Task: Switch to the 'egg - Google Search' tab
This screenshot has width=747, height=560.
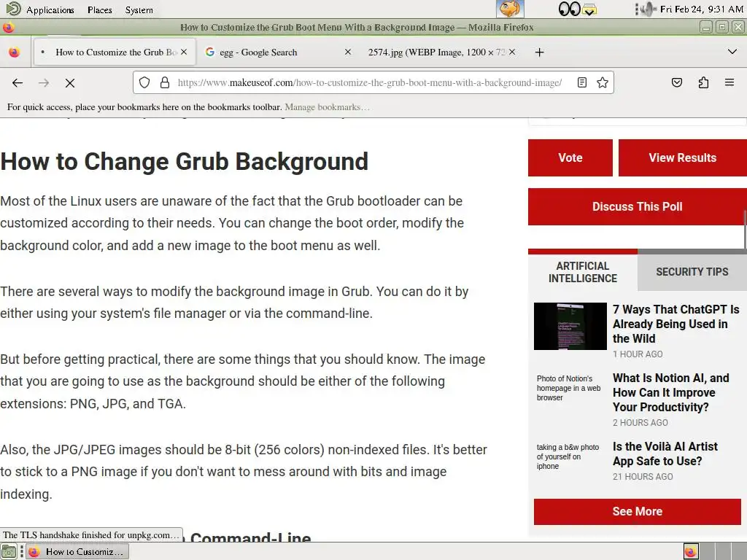Action: [277, 52]
